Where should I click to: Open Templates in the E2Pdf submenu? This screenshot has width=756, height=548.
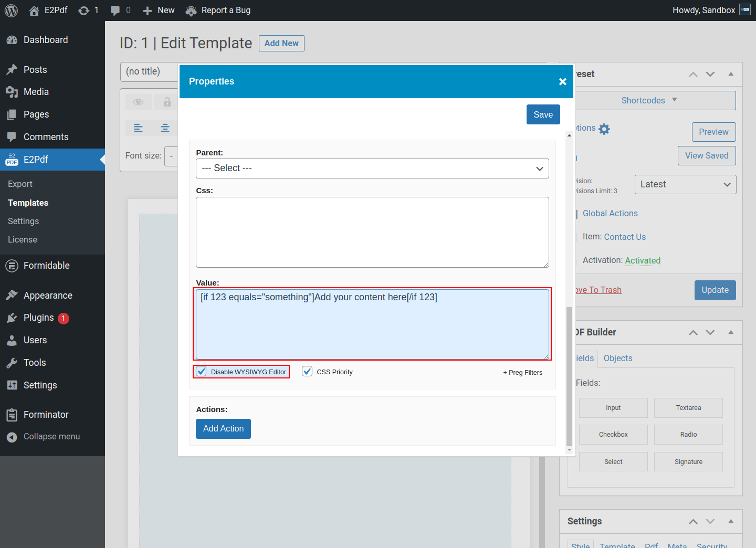tap(28, 203)
